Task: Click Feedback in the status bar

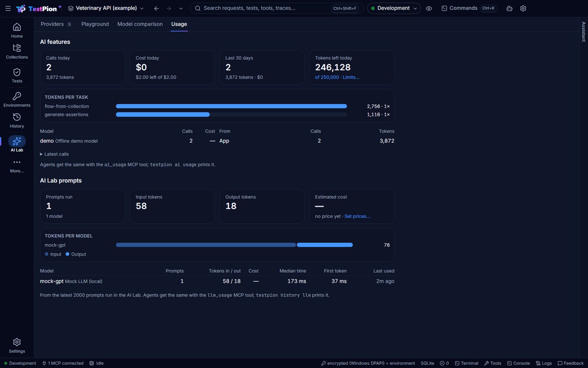Action: 570,363
